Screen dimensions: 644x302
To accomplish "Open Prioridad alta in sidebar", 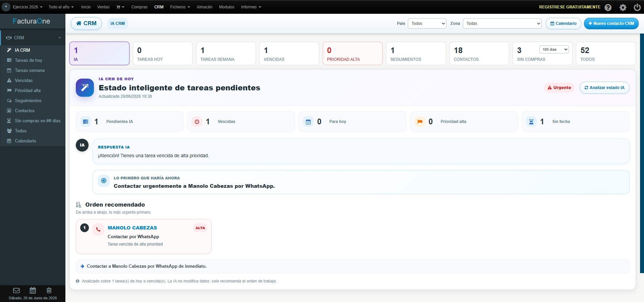I will [33, 90].
